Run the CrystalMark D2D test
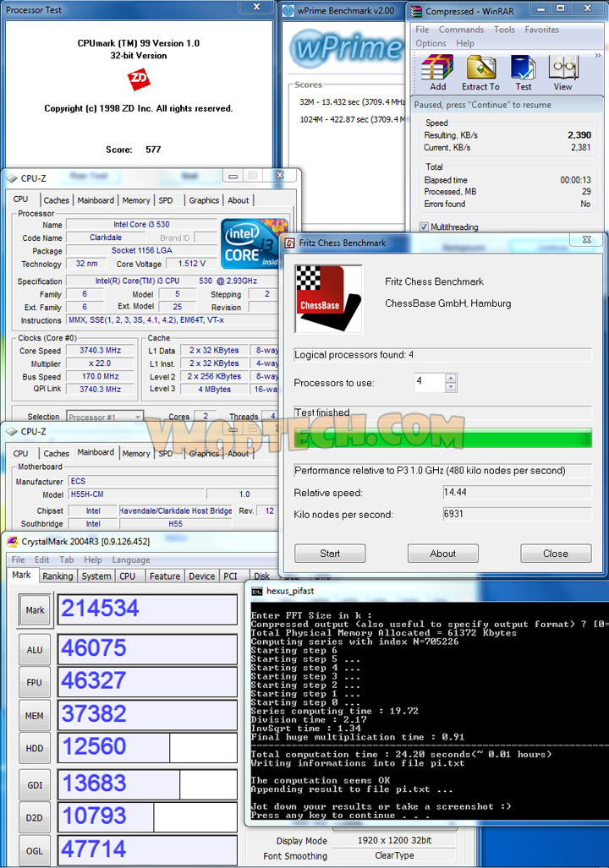Image resolution: width=609 pixels, height=868 pixels. point(35,817)
